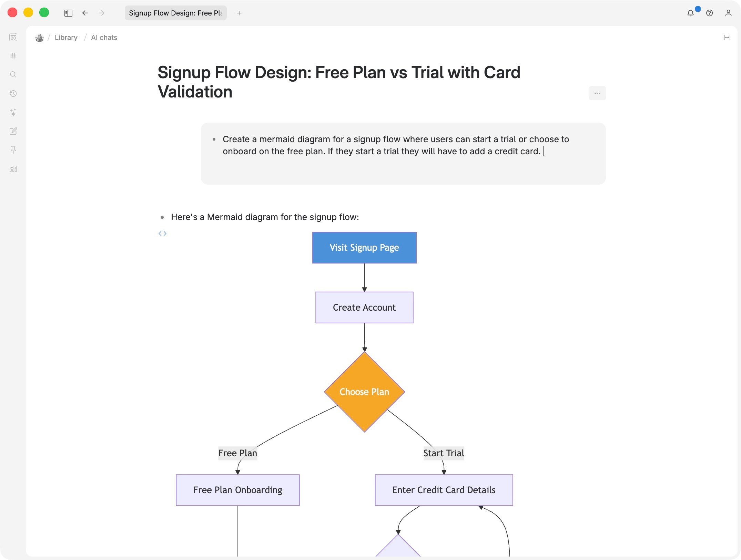
Task: Click the orange Choose Plan diamond node
Action: 364,392
